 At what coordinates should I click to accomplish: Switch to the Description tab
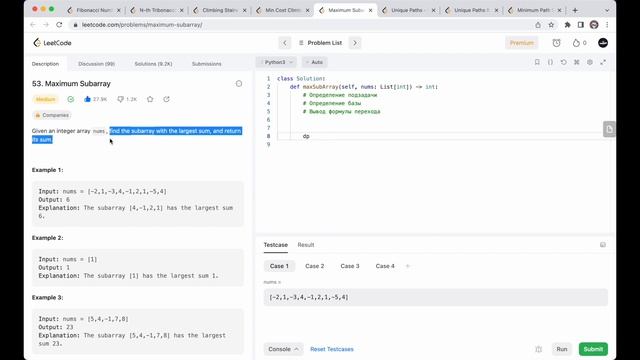pyautogui.click(x=45, y=64)
